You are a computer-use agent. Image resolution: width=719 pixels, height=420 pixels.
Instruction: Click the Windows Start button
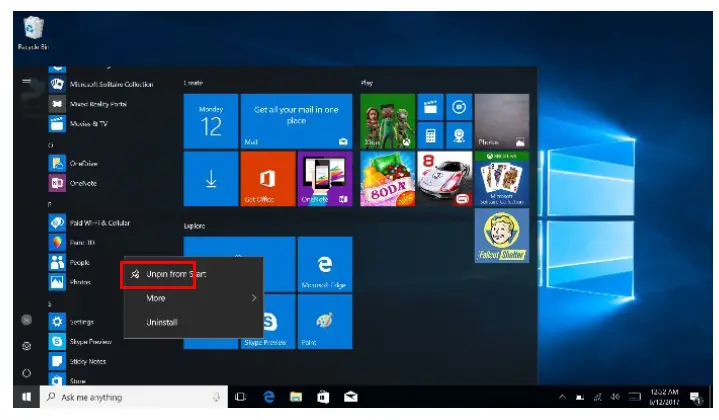pyautogui.click(x=27, y=397)
